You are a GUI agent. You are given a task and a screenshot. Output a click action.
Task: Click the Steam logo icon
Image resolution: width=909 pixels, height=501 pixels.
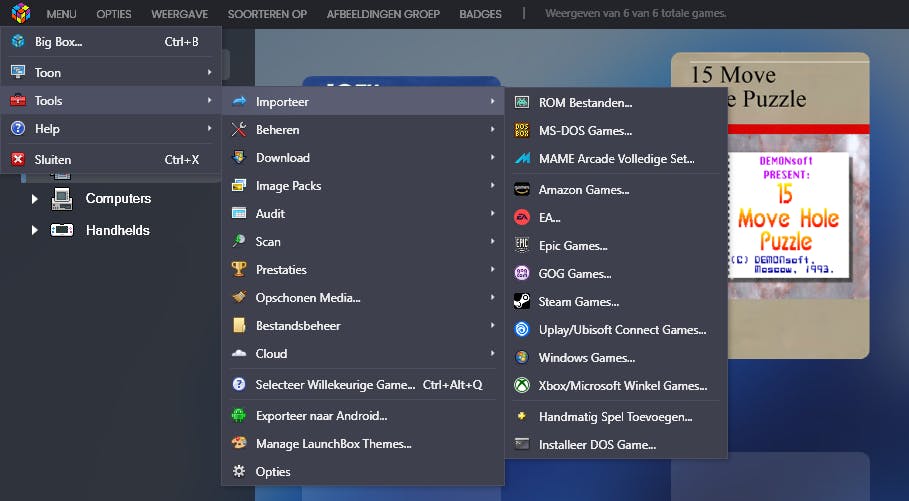(x=522, y=302)
